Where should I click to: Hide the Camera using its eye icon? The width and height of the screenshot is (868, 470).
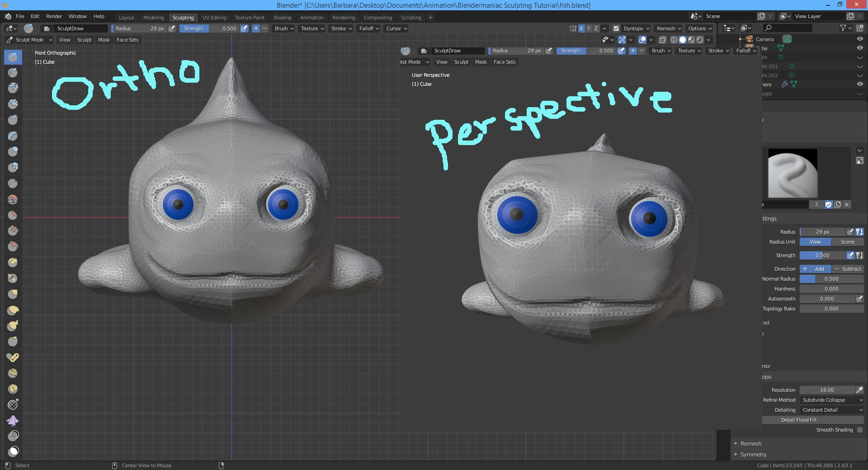point(859,39)
